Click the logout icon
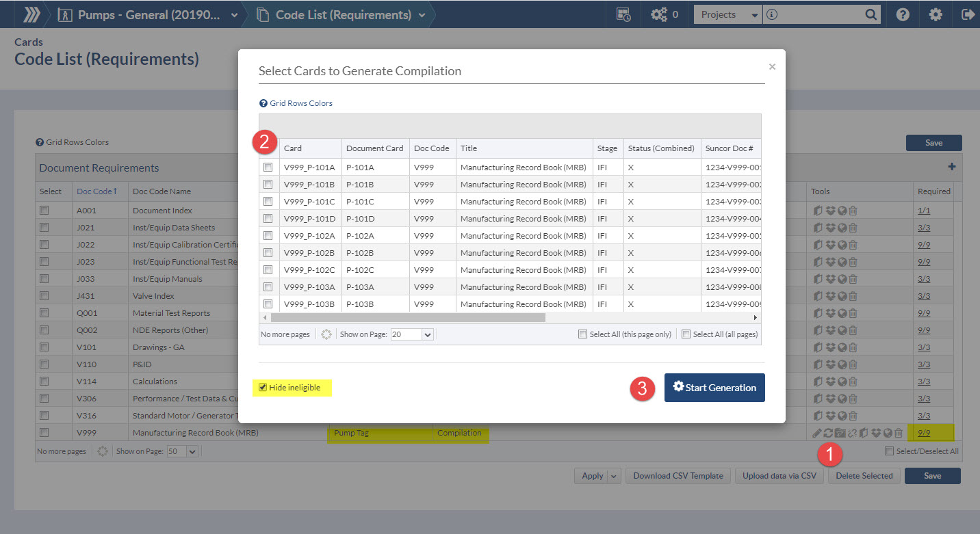The width and height of the screenshot is (980, 534). point(968,14)
